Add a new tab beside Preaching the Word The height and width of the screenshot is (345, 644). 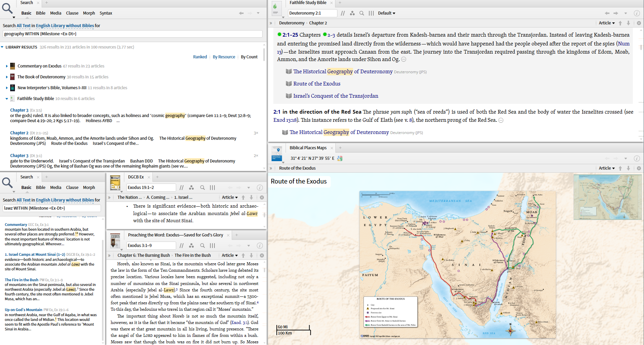(x=236, y=235)
